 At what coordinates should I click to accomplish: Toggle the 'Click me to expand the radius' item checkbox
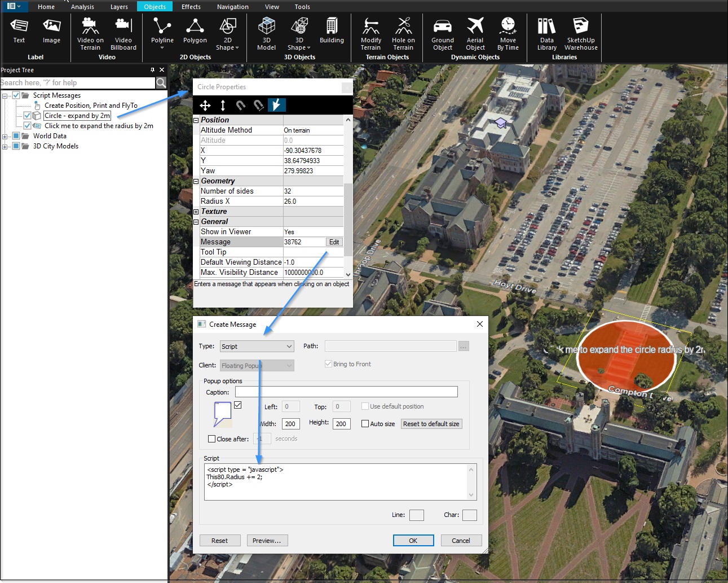tap(27, 126)
